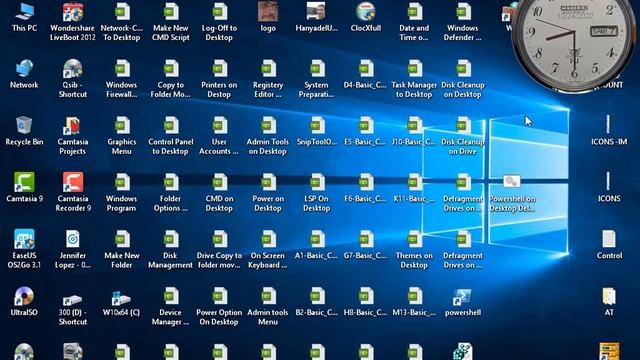Launch UltraISO from desktop
Screen dimensions: 640x360
tap(24, 296)
